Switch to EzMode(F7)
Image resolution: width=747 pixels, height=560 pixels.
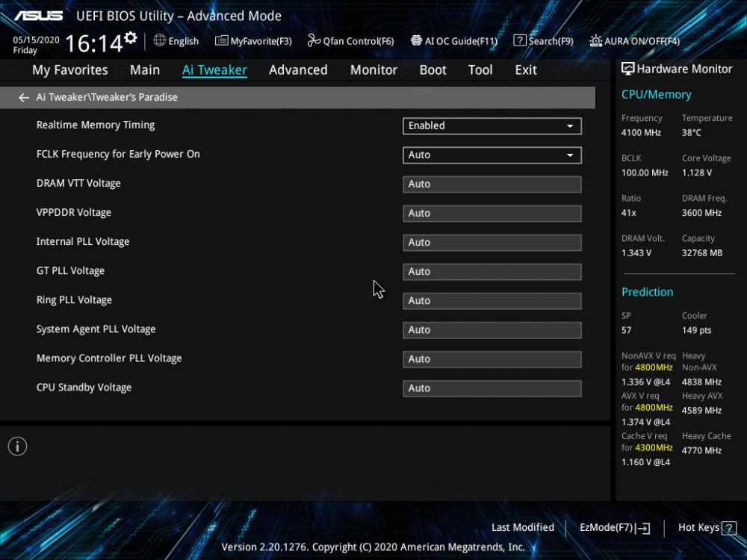pyautogui.click(x=615, y=528)
